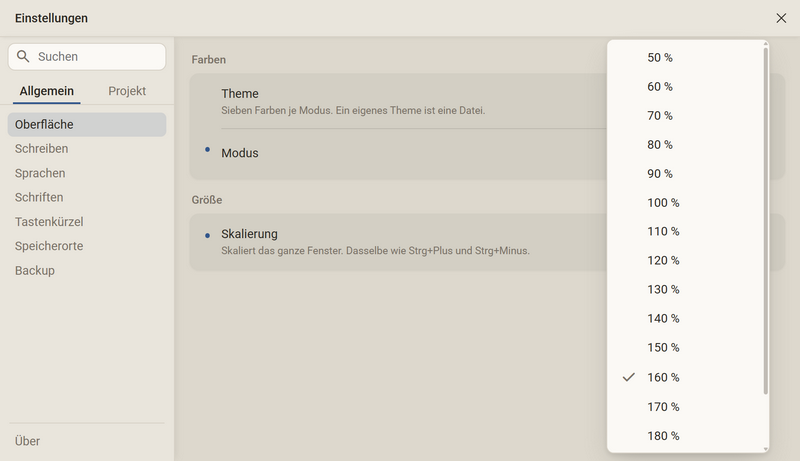Open the Backup settings section
800x461 pixels.
87,270
